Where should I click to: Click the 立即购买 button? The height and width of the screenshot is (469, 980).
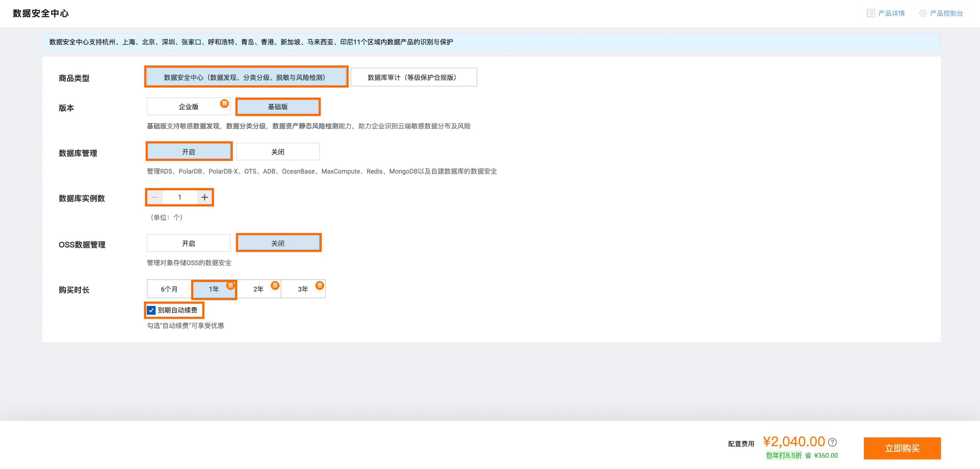902,449
